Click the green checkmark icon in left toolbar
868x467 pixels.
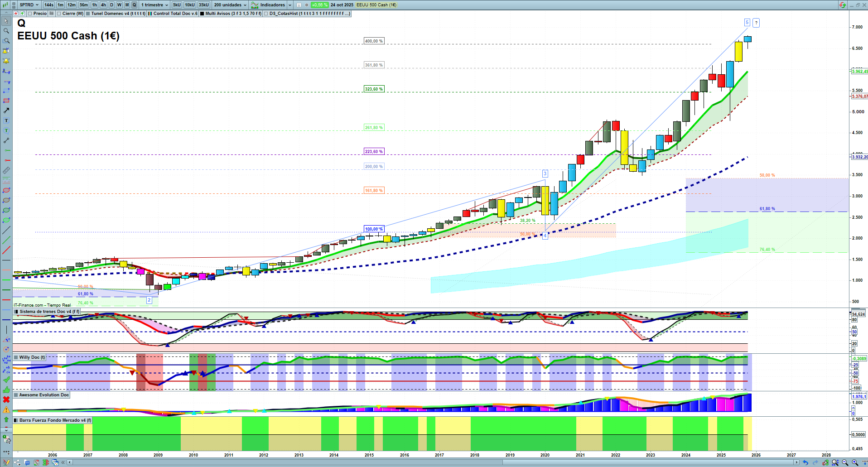click(6, 380)
